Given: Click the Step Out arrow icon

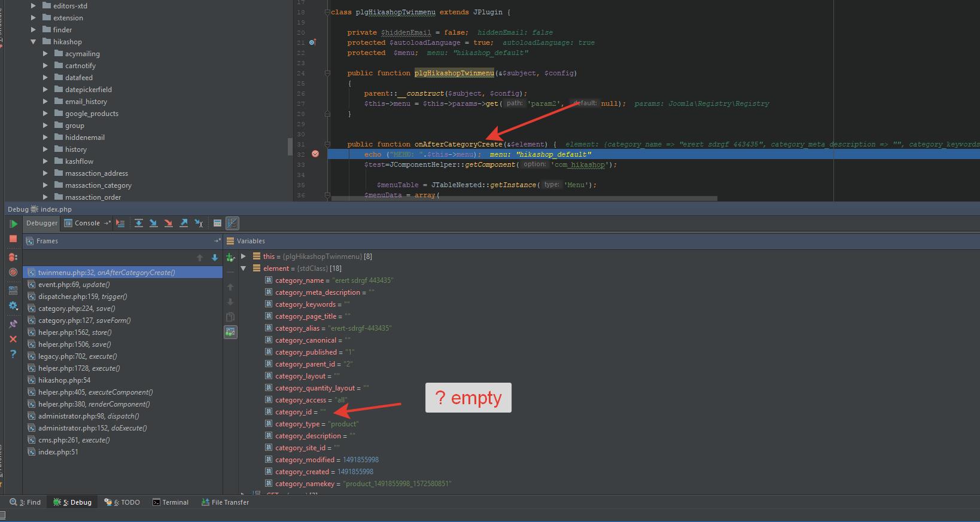Looking at the screenshot, I should (184, 223).
